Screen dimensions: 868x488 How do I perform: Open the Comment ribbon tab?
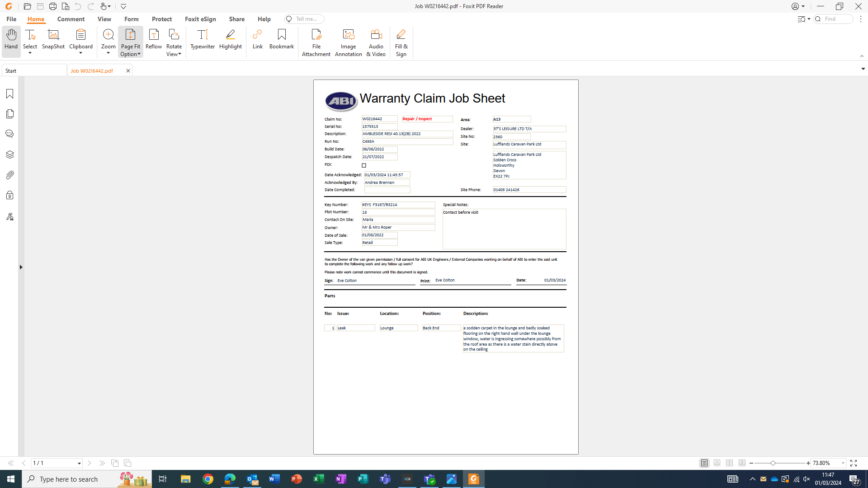coord(71,19)
